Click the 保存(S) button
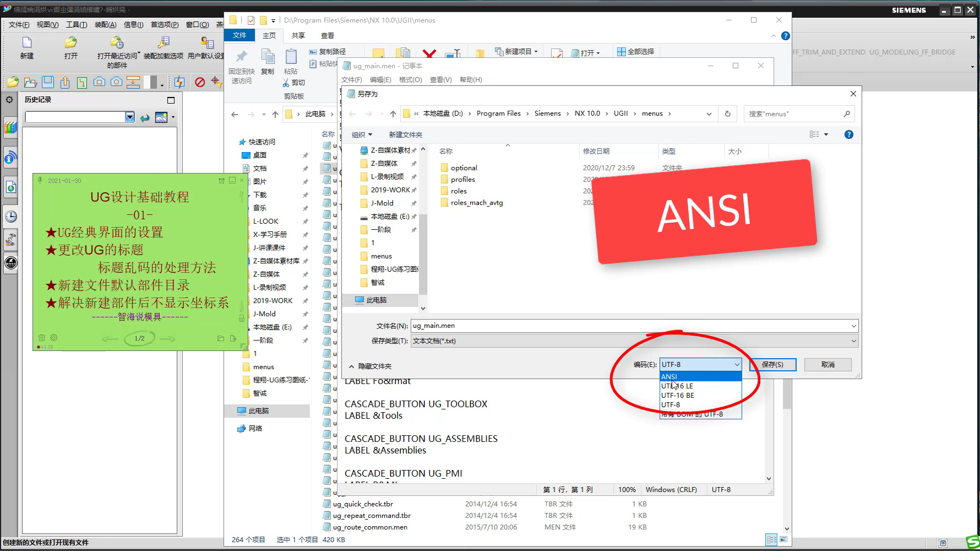This screenshot has height=551, width=980. click(772, 365)
